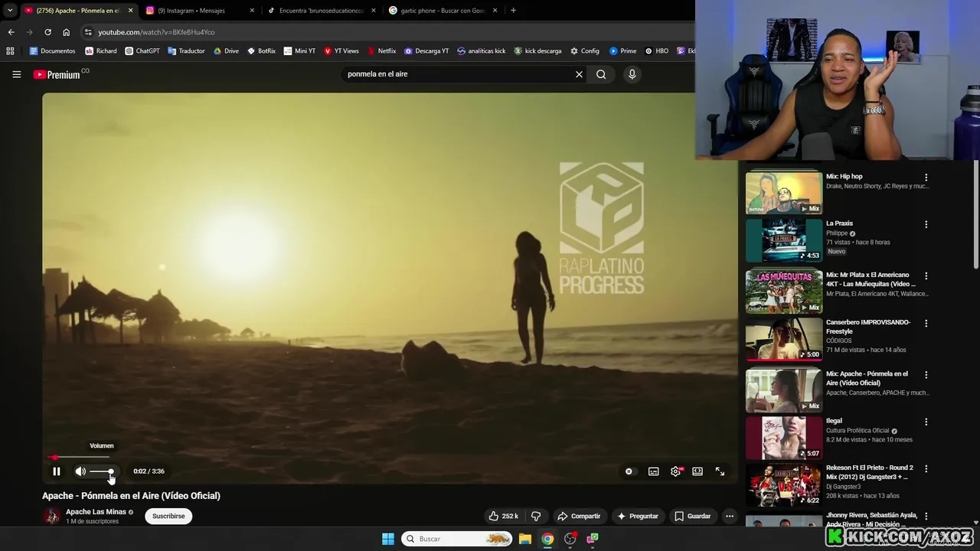Screen dimensions: 980x551
Task: Open the Documentos bookmark
Action: tap(52, 51)
